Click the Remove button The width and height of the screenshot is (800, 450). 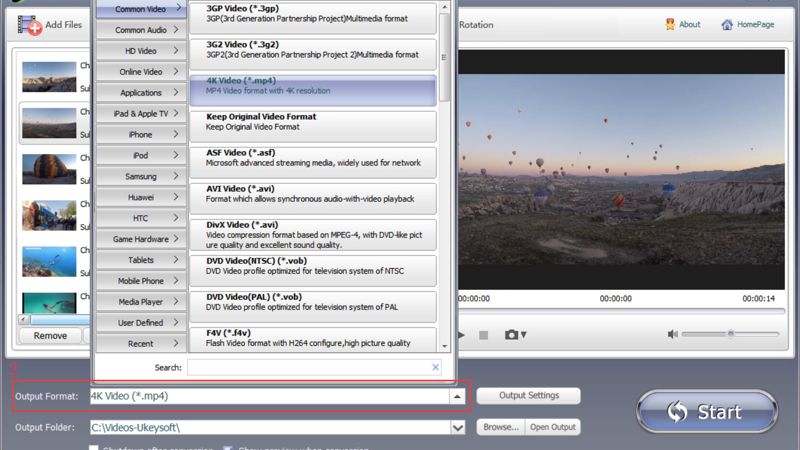coord(51,335)
